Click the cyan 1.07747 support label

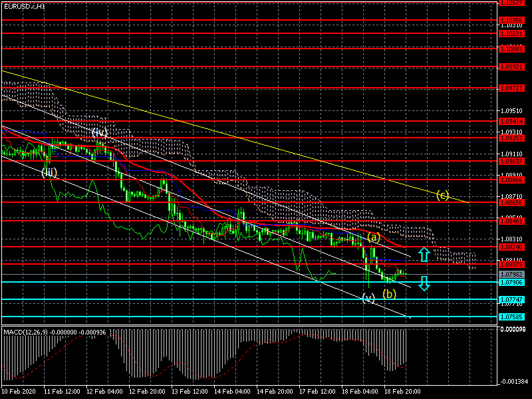(x=511, y=300)
